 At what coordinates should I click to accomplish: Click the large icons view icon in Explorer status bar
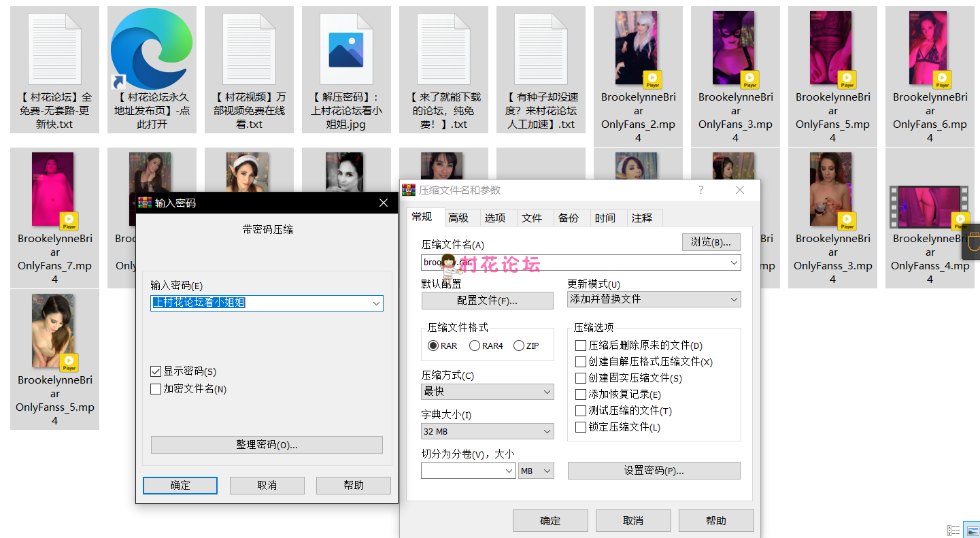pyautogui.click(x=970, y=530)
